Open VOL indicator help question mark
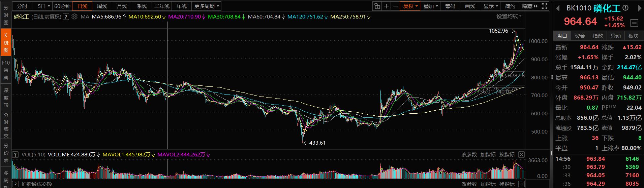 click(15, 155)
